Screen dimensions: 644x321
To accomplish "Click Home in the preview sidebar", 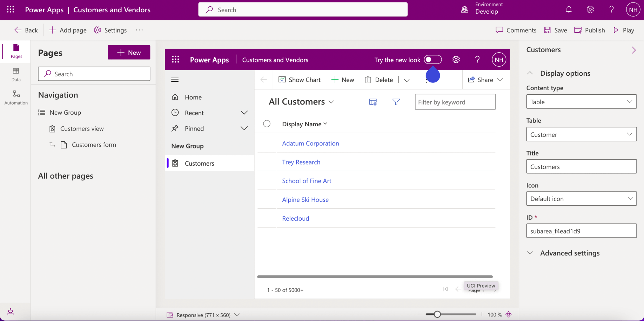I will click(193, 97).
